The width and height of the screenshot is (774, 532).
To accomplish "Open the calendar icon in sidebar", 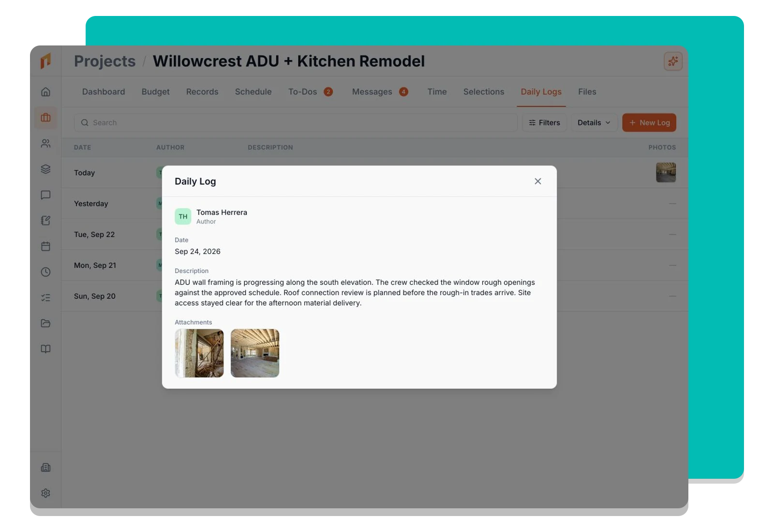I will [x=45, y=246].
